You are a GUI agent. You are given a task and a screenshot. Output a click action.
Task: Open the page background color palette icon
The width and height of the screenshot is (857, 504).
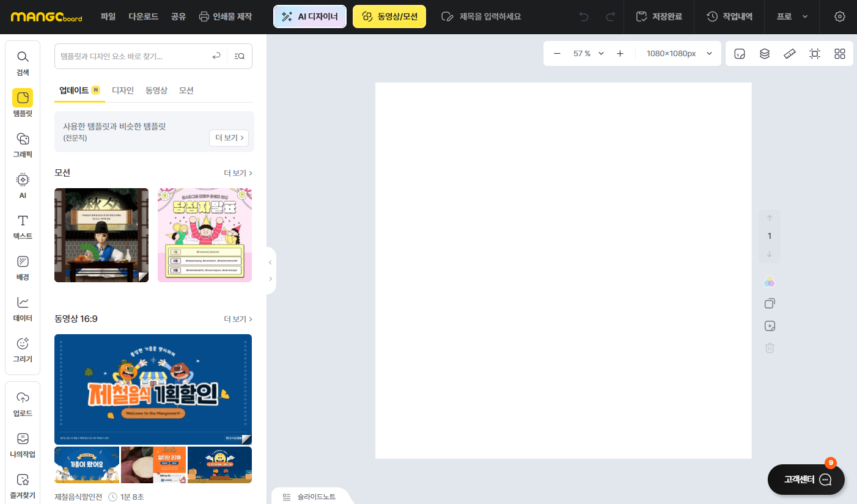click(770, 282)
